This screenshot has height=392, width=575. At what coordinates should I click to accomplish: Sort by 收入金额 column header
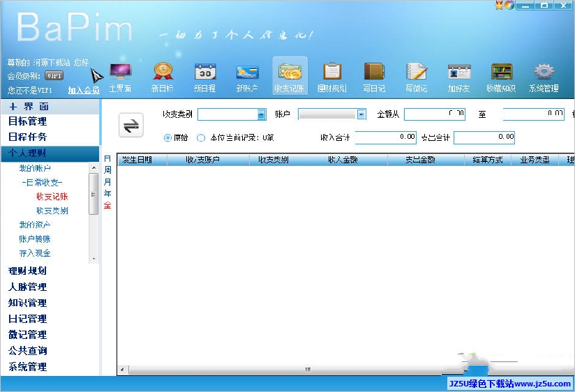(x=349, y=160)
